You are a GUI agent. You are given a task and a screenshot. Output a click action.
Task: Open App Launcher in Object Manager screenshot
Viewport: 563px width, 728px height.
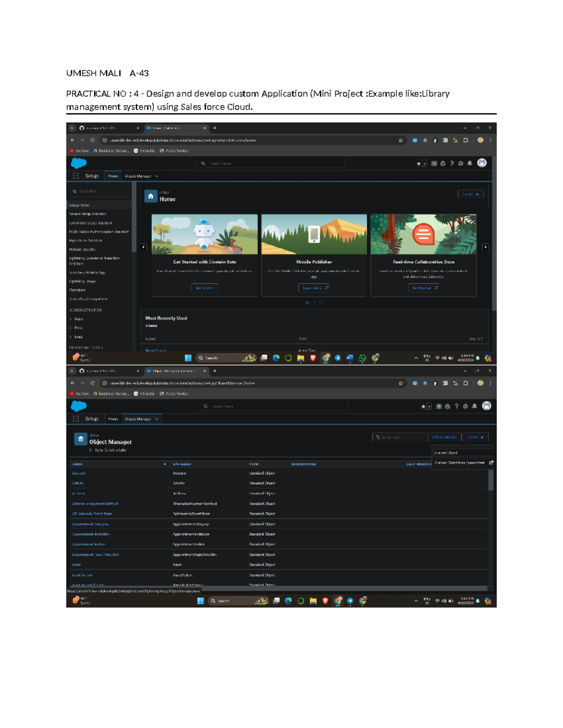click(76, 419)
